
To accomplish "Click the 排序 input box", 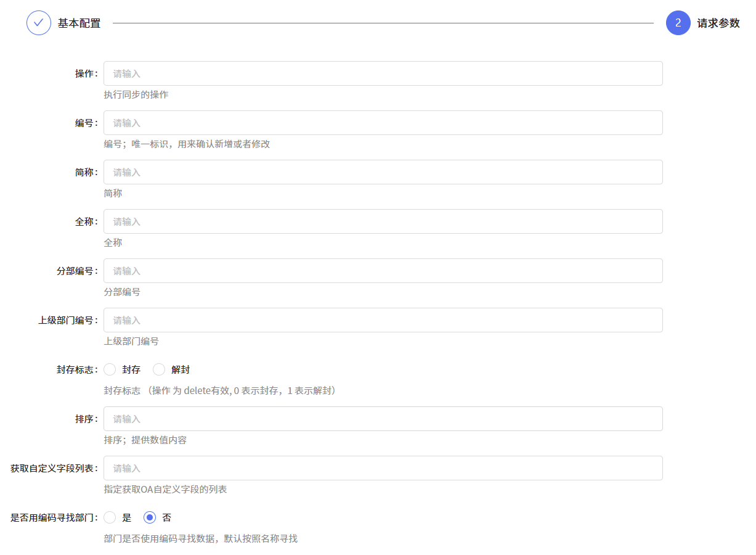I will pos(382,418).
